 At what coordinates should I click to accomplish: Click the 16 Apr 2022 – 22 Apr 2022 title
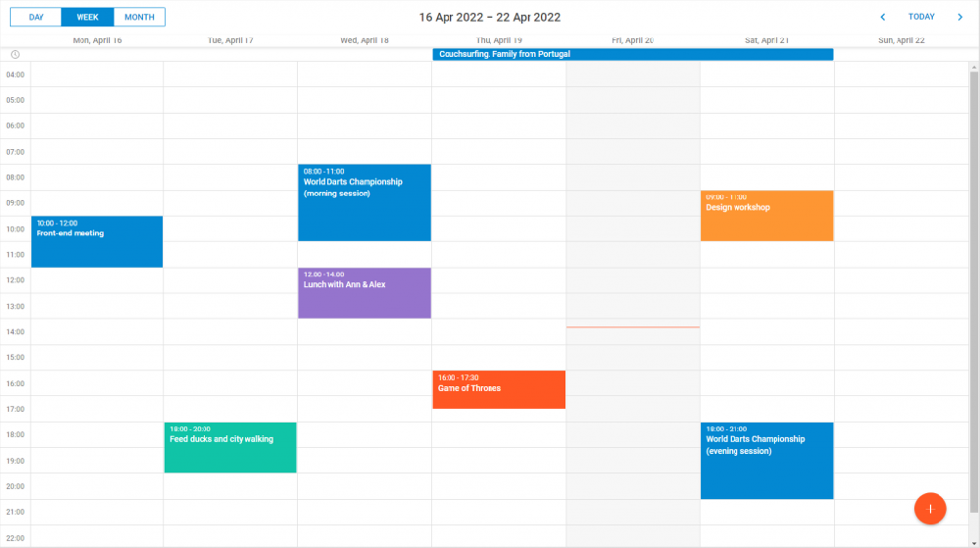489,18
